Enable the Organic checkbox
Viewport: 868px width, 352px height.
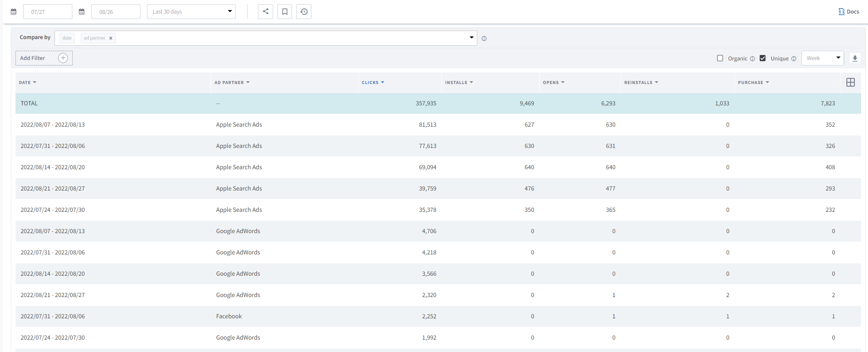coord(720,58)
